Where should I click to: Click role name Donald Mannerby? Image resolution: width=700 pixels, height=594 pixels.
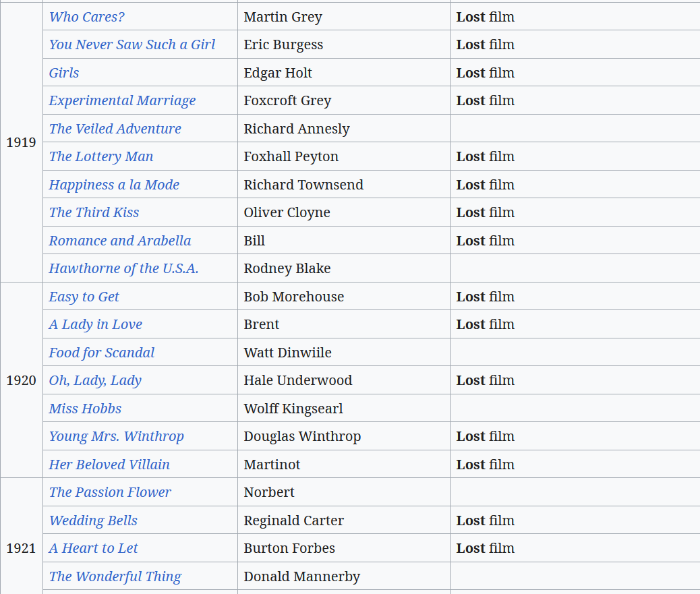pos(302,576)
